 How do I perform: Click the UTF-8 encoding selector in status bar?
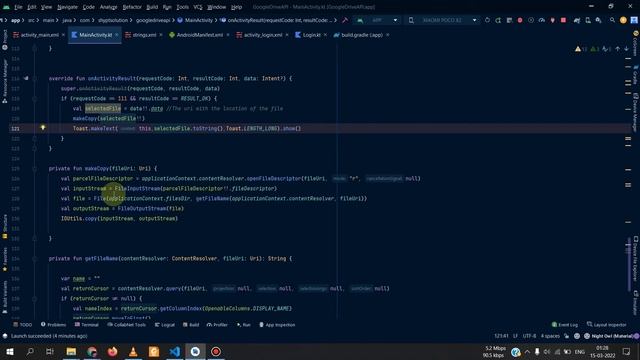tap(529, 336)
